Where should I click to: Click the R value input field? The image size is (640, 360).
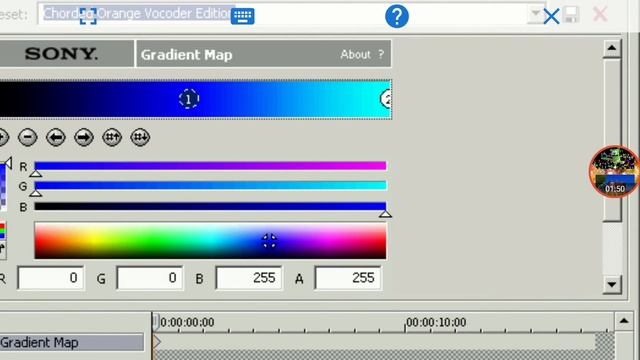51,278
